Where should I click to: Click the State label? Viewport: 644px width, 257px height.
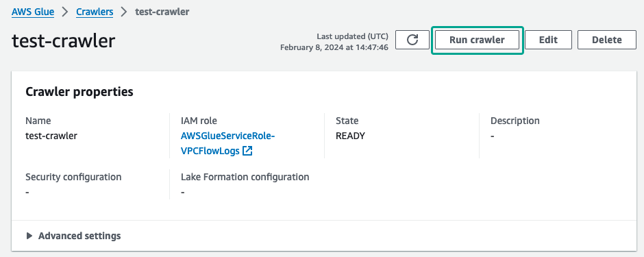coord(347,121)
